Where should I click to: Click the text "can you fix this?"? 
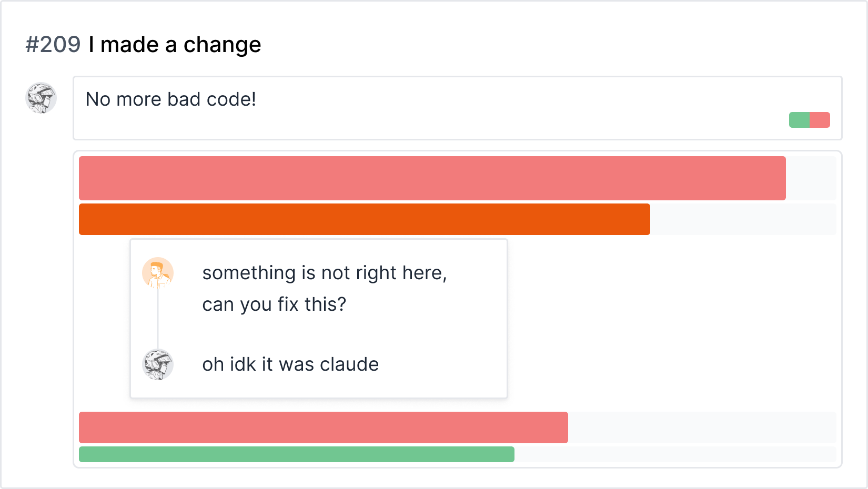tap(274, 304)
